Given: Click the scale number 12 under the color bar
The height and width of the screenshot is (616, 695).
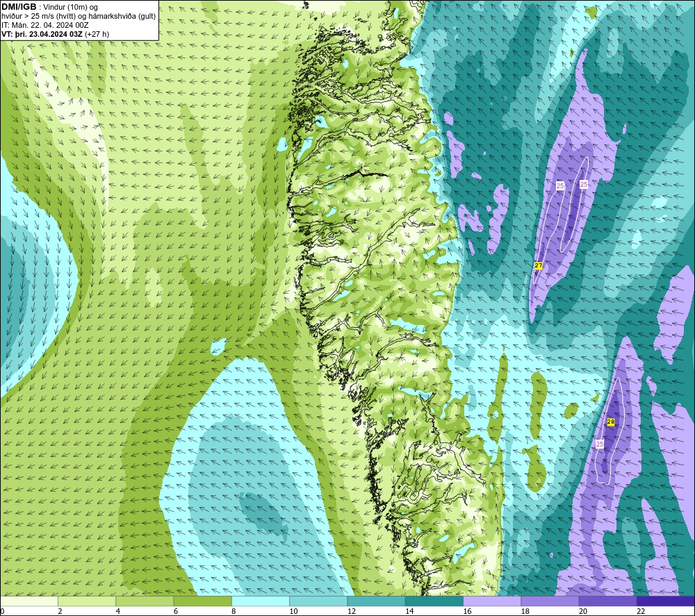Looking at the screenshot, I should coord(352,612).
